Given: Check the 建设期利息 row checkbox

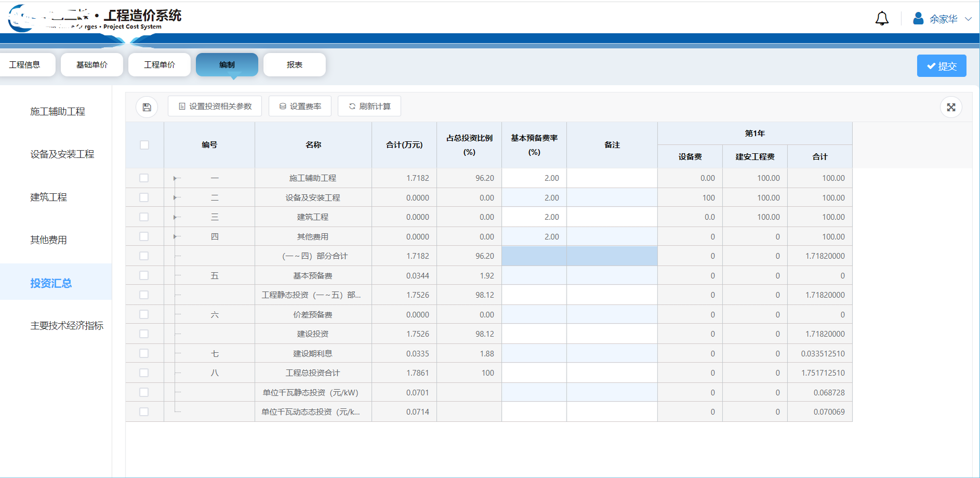Looking at the screenshot, I should click(x=144, y=353).
